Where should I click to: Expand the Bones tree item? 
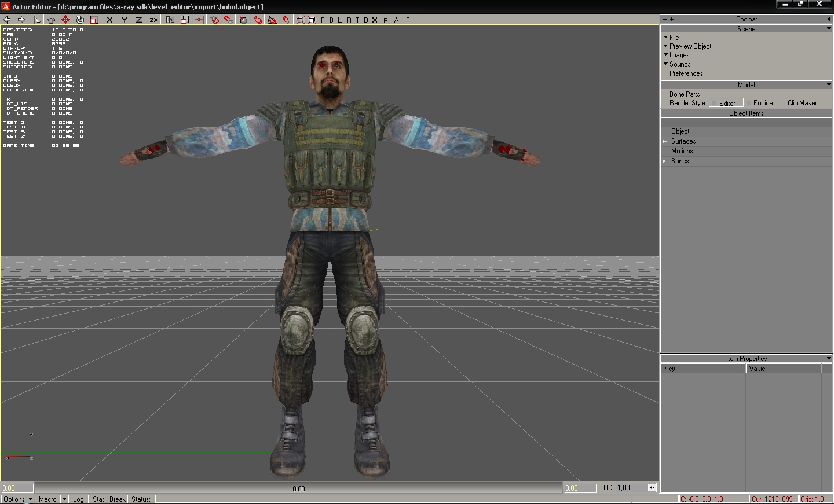point(665,161)
